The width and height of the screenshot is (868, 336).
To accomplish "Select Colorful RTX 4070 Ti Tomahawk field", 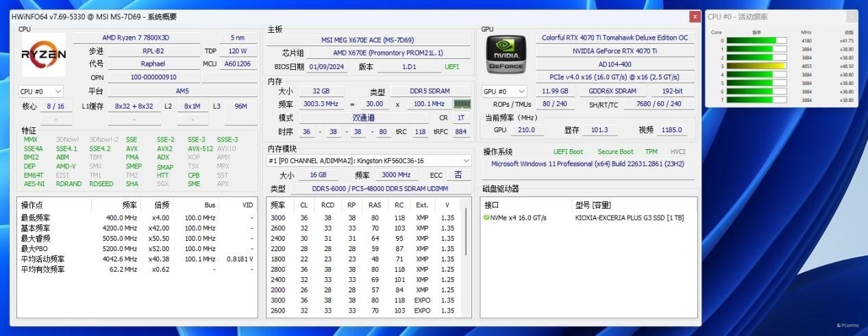I will [x=615, y=38].
